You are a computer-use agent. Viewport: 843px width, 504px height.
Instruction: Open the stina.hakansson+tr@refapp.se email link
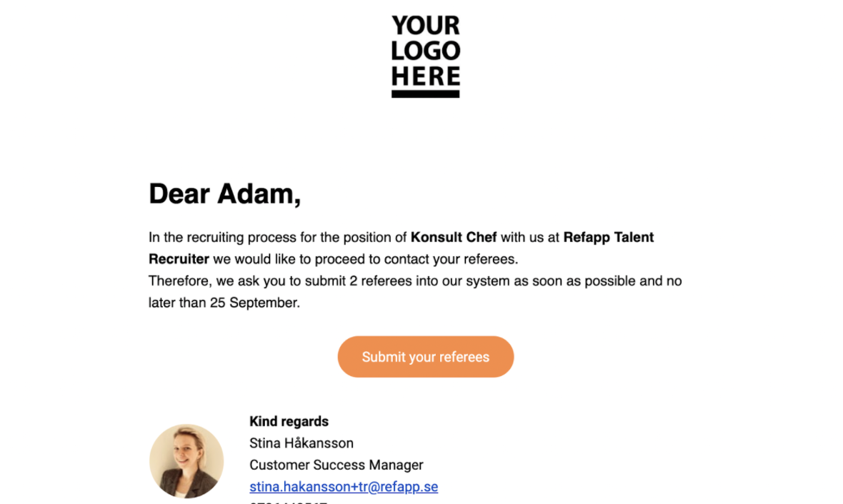tap(344, 486)
